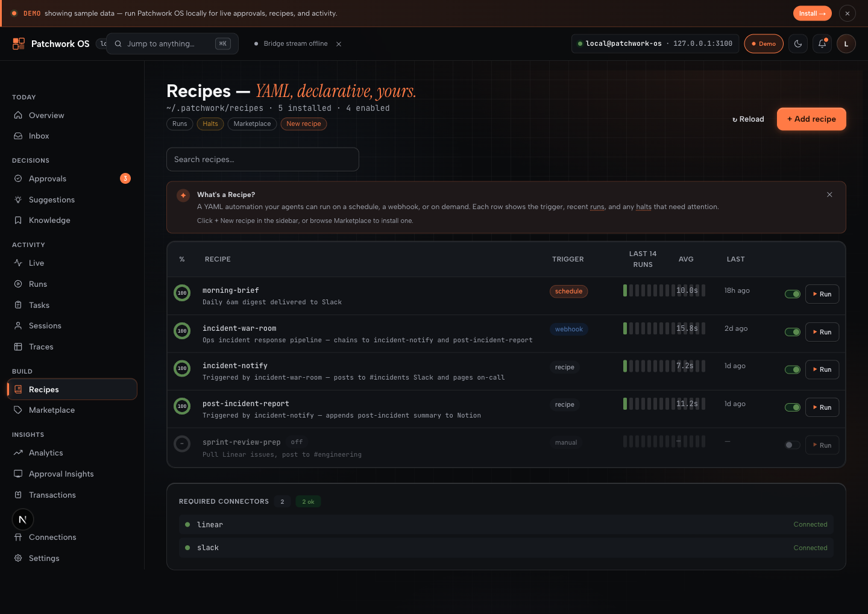Run the incident-war-room recipe
Screen dimensions: 868x614
[x=822, y=332]
